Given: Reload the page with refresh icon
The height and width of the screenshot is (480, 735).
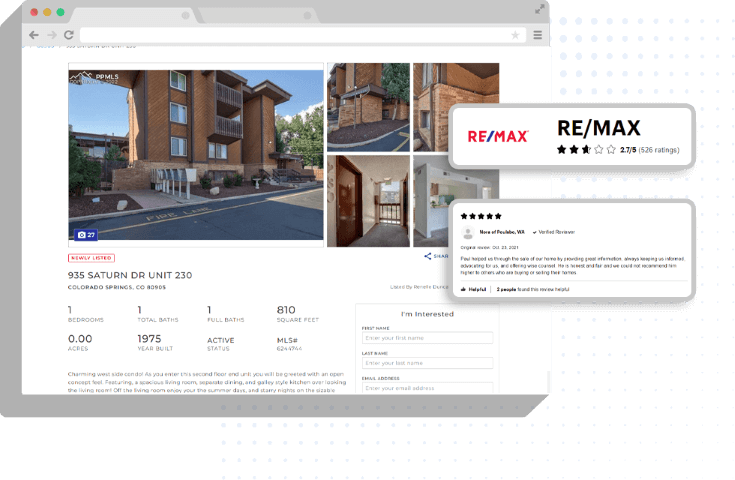Looking at the screenshot, I should pyautogui.click(x=69, y=35).
